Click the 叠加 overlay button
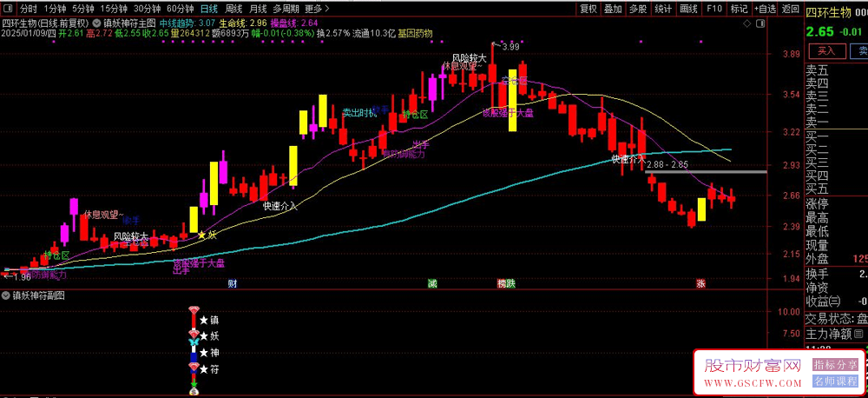 613,9
